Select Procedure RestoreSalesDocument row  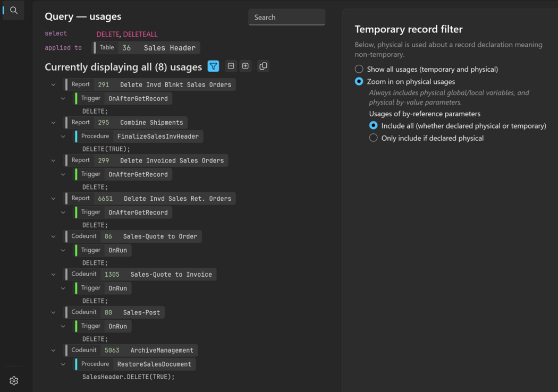click(134, 364)
